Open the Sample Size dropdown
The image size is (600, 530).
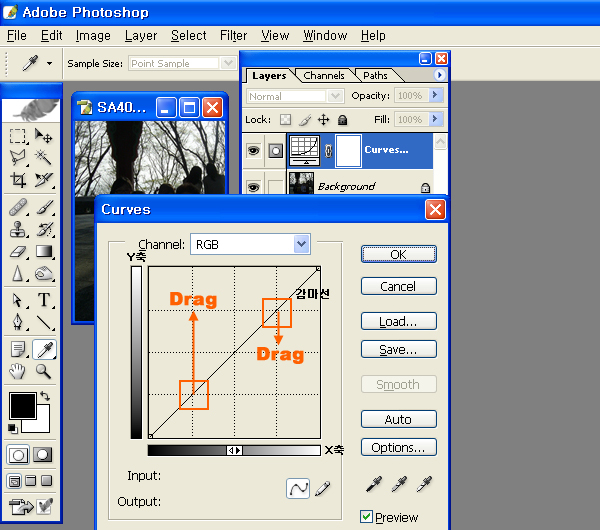tap(228, 63)
